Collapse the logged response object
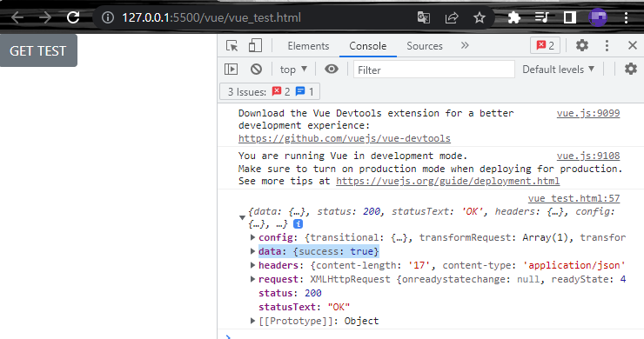Screen dimensions: 644x339 coord(242,217)
